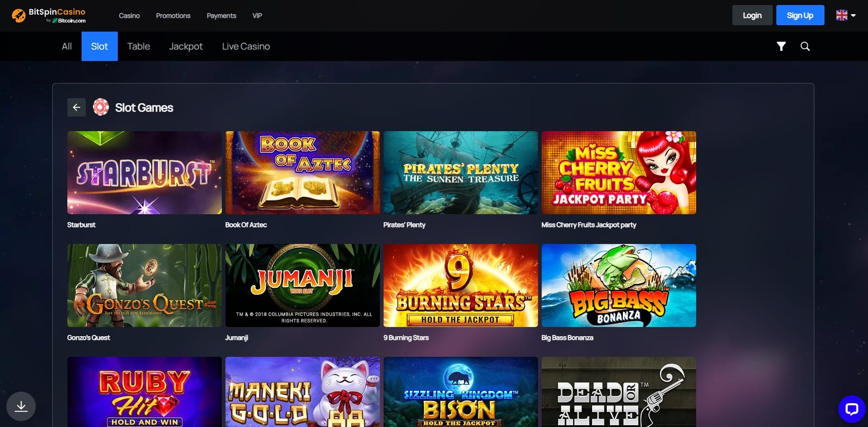Click the Login button

point(752,15)
